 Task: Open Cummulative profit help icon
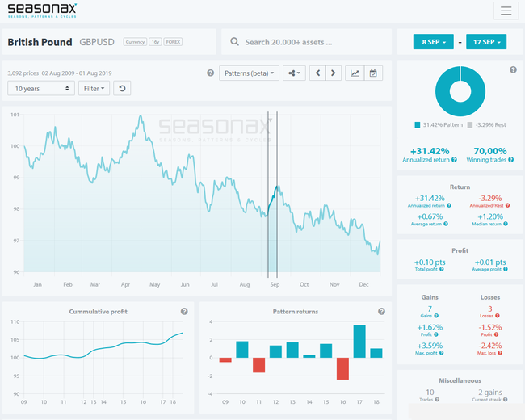(184, 312)
